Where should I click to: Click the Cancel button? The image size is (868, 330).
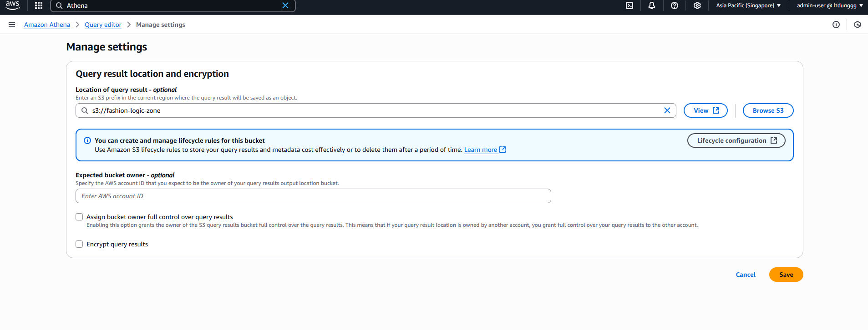point(746,275)
